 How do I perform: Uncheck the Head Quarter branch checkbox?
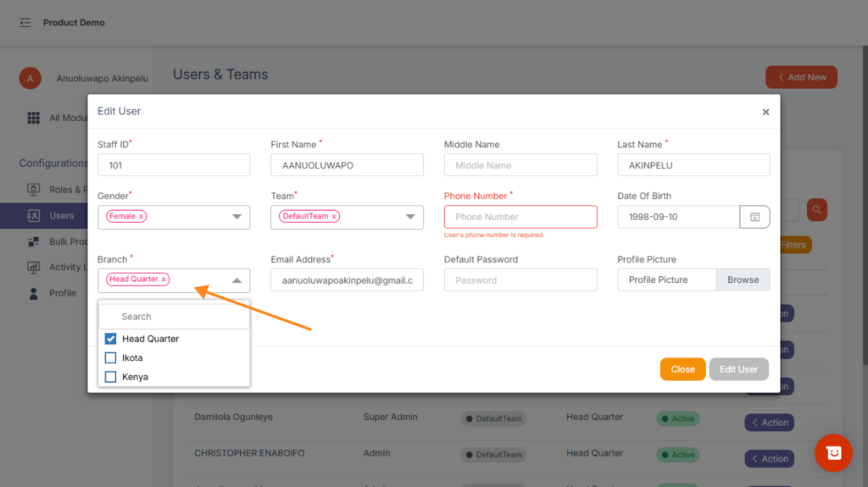tap(110, 339)
